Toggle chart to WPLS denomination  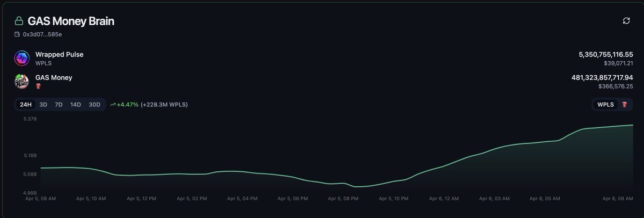coord(605,105)
